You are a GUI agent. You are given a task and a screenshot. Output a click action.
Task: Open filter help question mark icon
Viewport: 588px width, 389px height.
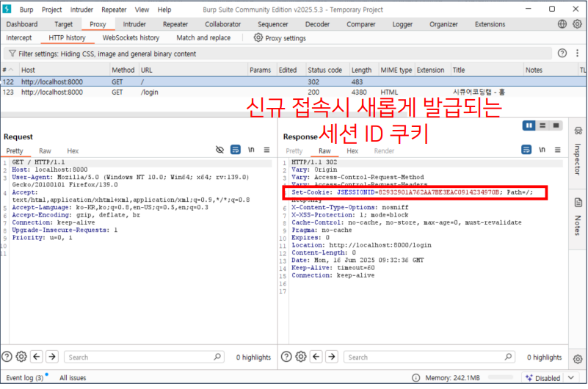click(562, 54)
